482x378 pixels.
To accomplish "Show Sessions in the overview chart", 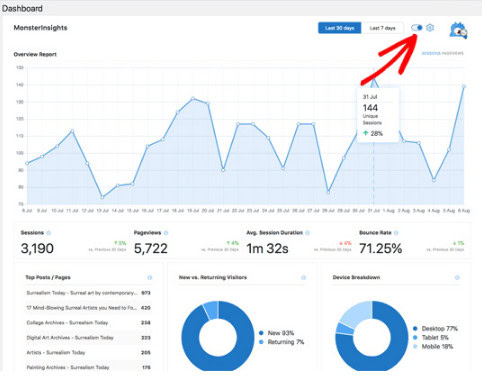I will 431,53.
